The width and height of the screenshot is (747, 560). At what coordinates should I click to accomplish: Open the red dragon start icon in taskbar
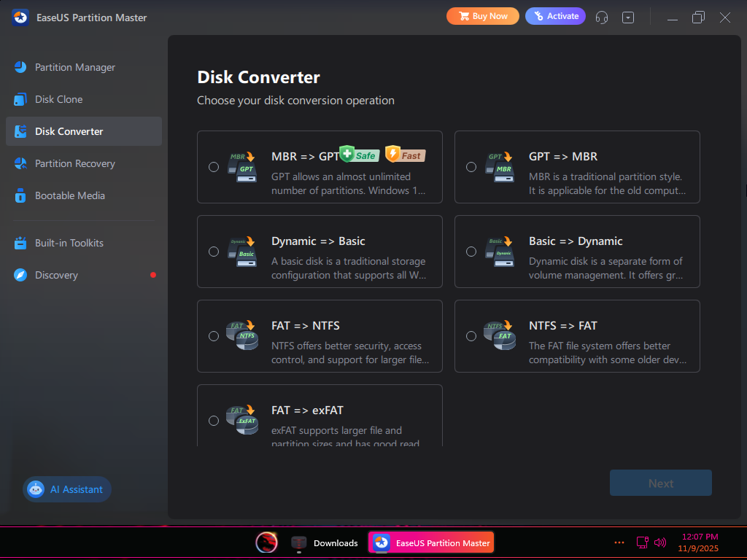point(266,542)
